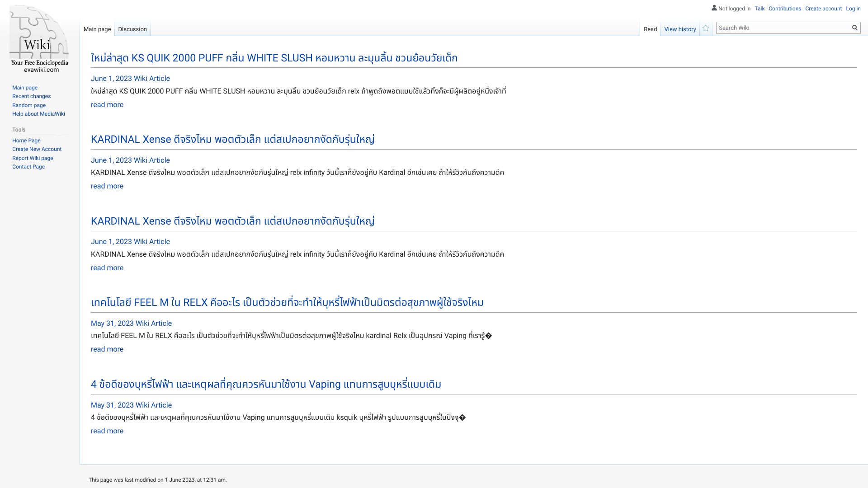Open Recent changes in sidebar
The image size is (868, 488).
point(31,96)
